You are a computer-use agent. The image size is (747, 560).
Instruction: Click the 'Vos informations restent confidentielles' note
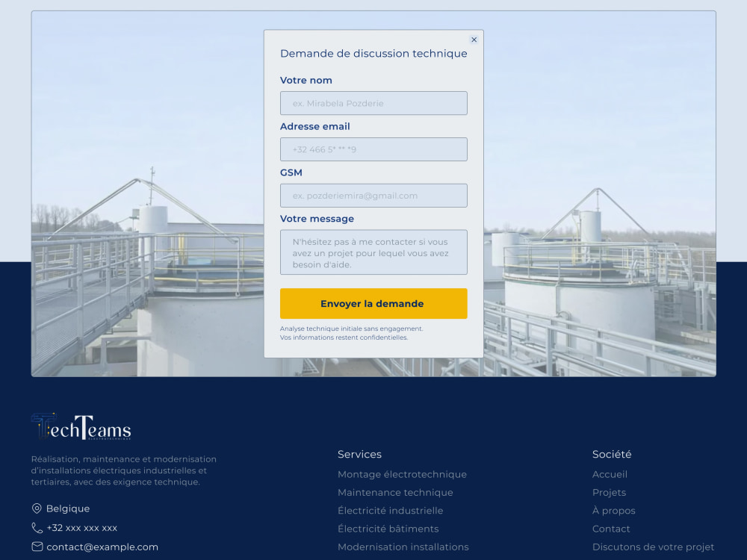point(344,337)
